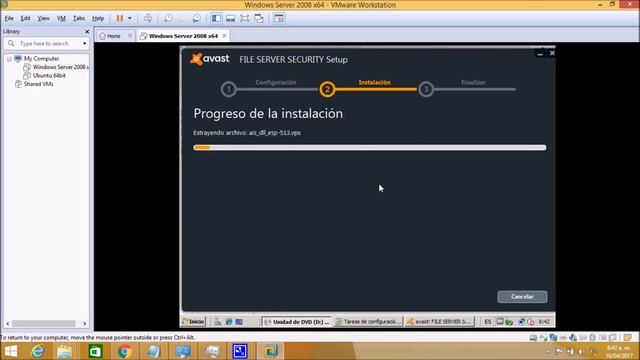Open the blue square app on the taskbar
The height and width of the screenshot is (360, 640).
(x=240, y=351)
